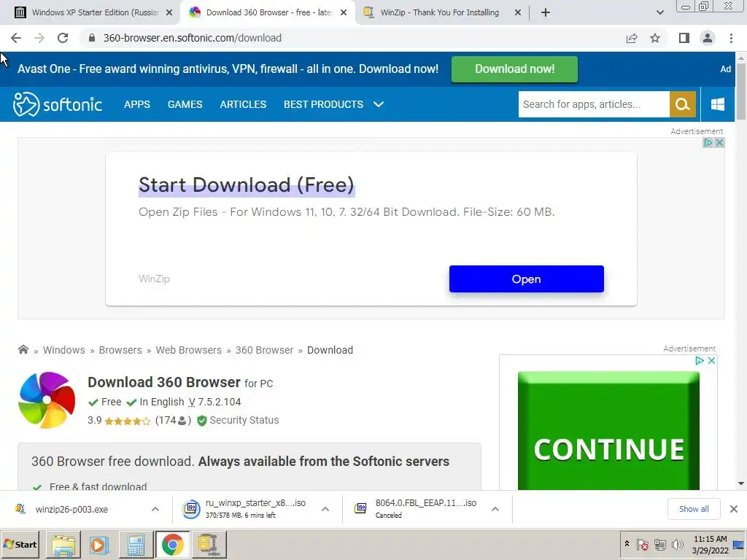Click the green Download now! button

514,69
